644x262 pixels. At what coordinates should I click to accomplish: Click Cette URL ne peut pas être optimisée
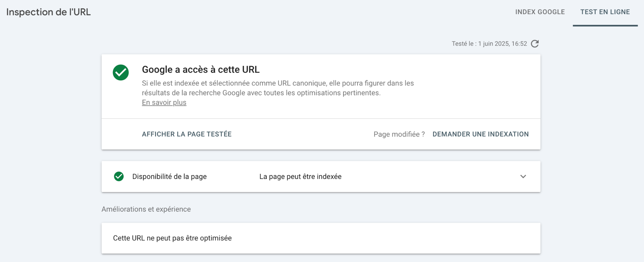pyautogui.click(x=172, y=238)
